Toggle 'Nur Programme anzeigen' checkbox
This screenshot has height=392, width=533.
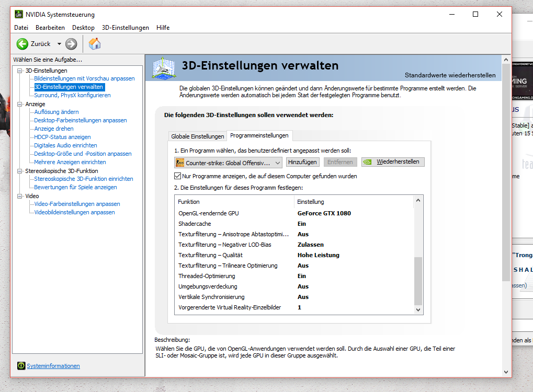pyautogui.click(x=177, y=176)
